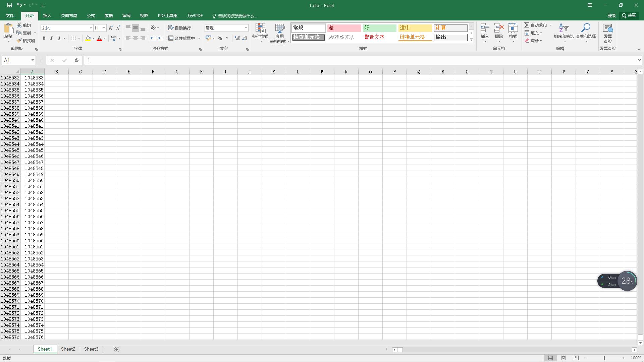This screenshot has width=644, height=362.
Task: Open the number format dropdown (常规)
Action: pyautogui.click(x=246, y=28)
